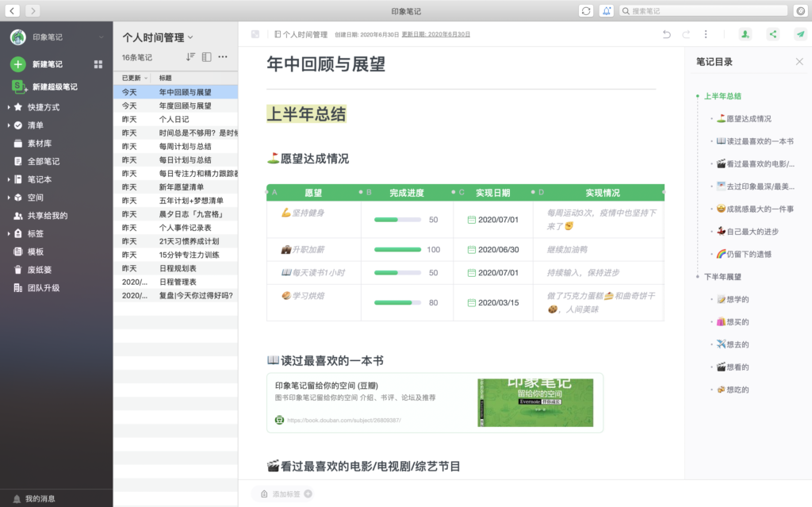812x507 pixels.
Task: Click the redo icon
Action: click(686, 34)
